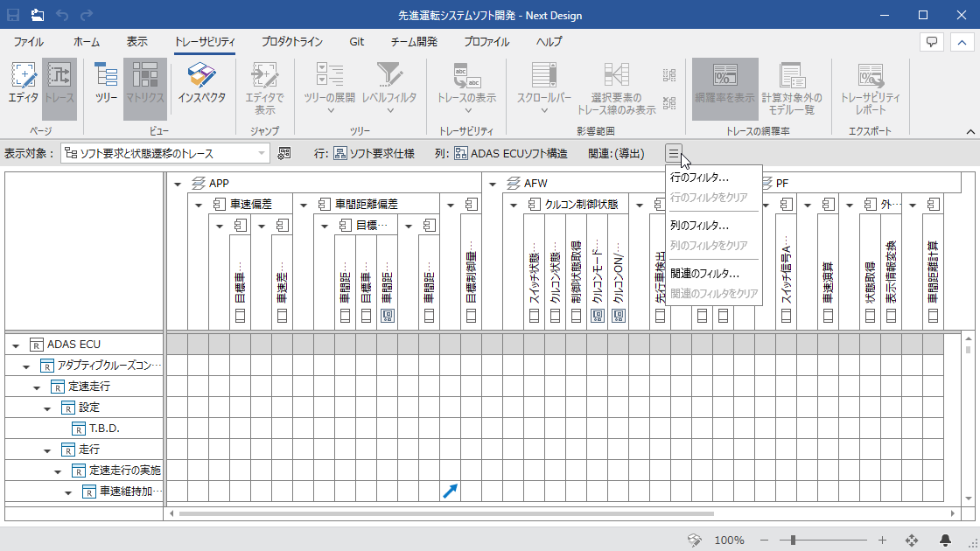Select アダプティブクルーズコン row

point(84,366)
